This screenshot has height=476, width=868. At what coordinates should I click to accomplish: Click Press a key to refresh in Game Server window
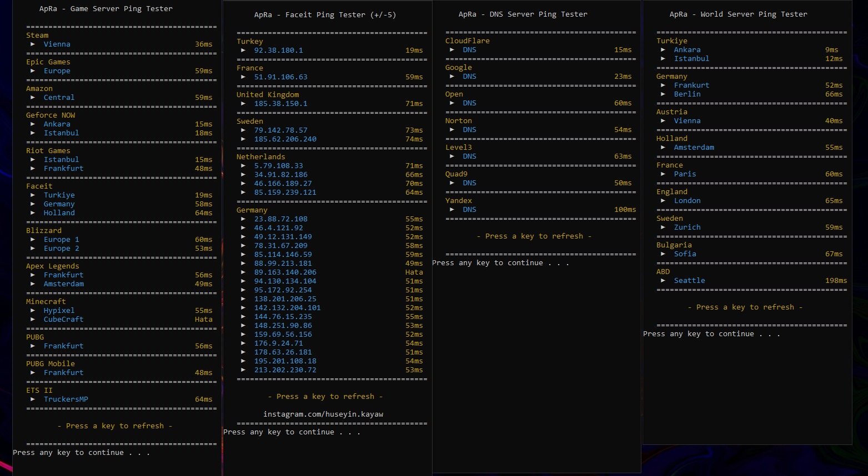click(x=115, y=426)
